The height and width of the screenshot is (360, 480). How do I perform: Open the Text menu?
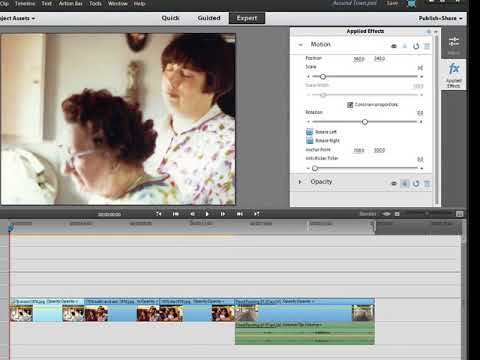tap(47, 4)
